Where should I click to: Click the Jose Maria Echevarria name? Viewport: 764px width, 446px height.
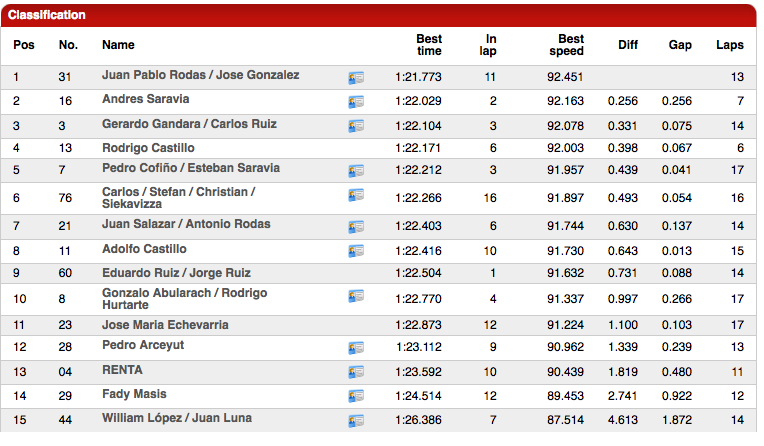[x=165, y=325]
